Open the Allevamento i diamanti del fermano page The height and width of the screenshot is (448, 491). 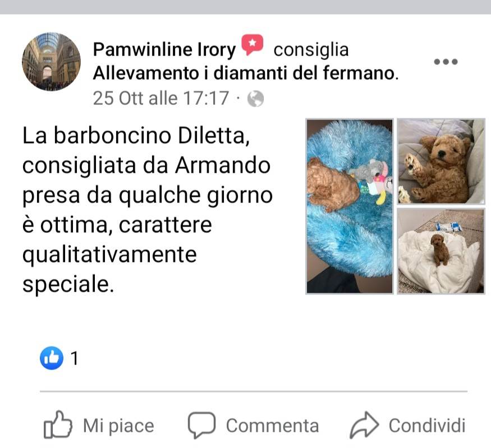point(246,73)
